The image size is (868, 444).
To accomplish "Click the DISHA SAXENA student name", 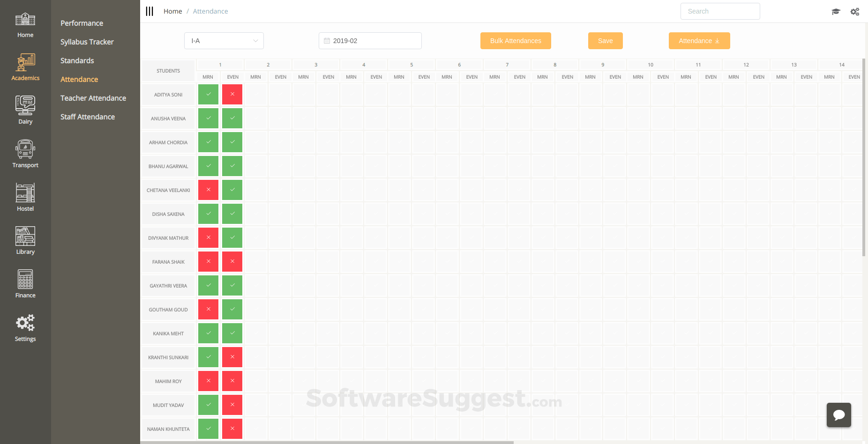I will 168,214.
